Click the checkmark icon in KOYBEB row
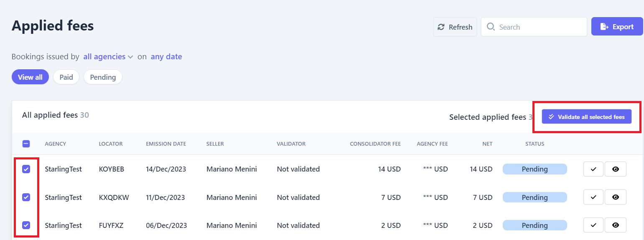 (x=593, y=169)
